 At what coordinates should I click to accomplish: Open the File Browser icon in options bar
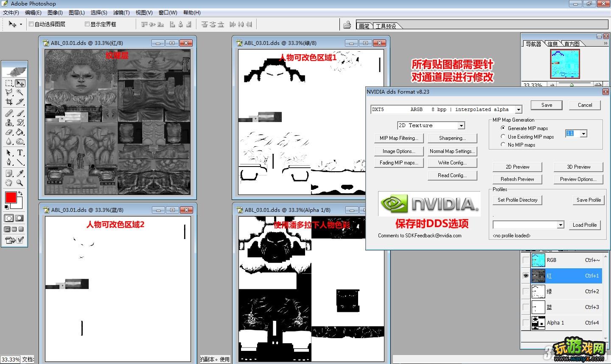(x=347, y=25)
